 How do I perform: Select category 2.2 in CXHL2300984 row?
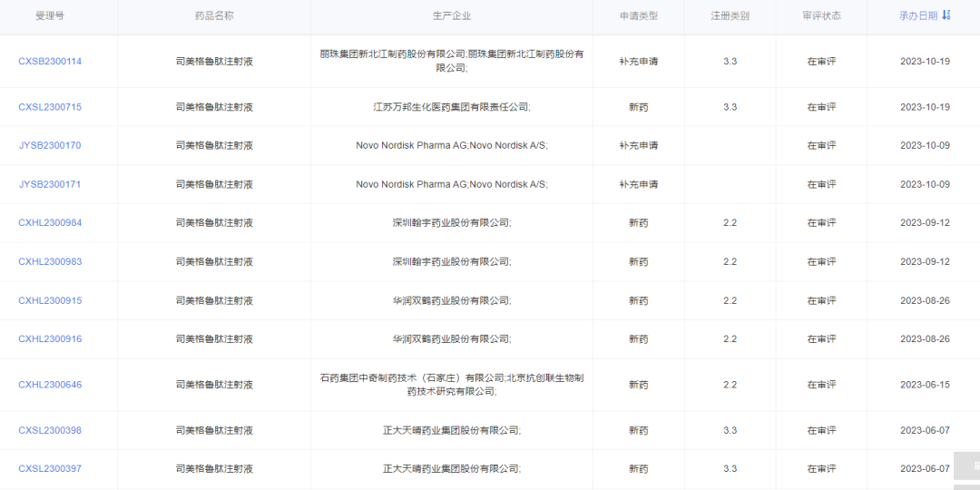click(x=730, y=222)
